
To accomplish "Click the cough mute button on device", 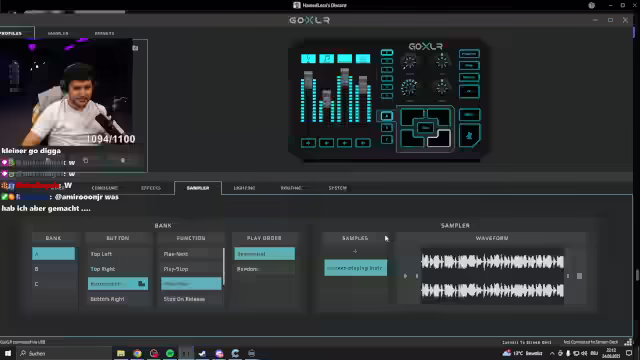I will [469, 136].
